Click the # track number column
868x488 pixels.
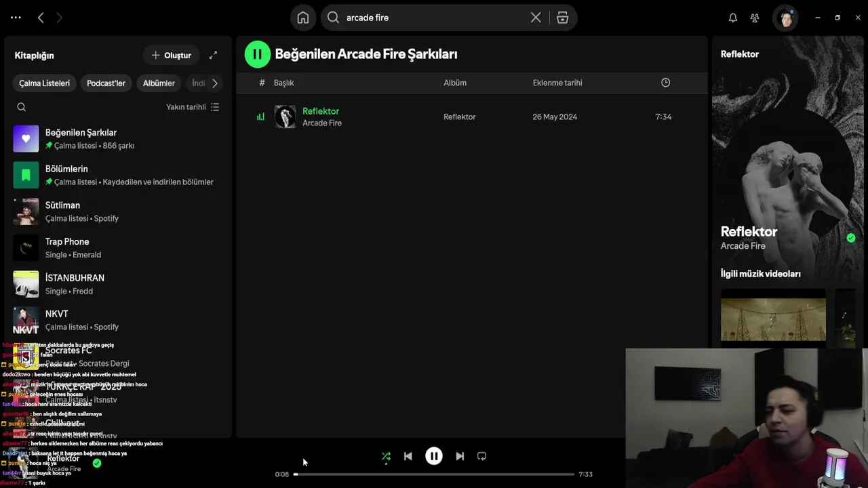262,83
